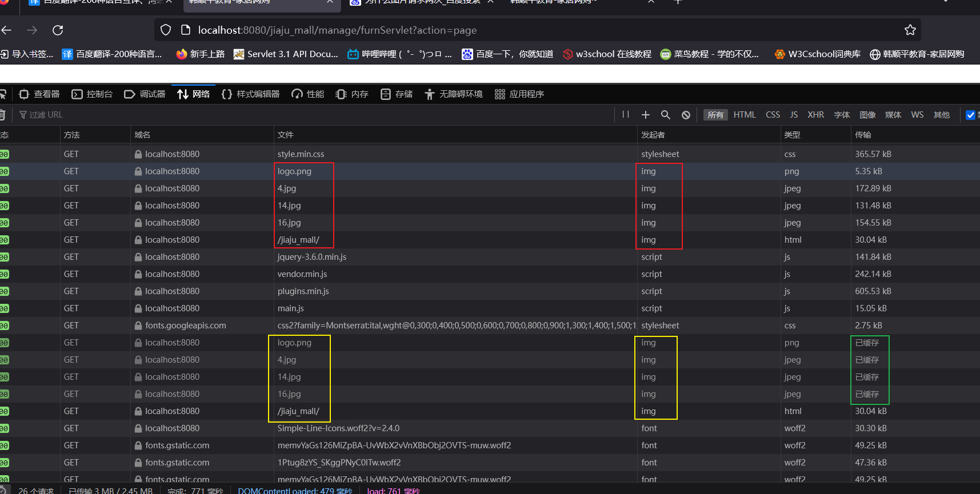Sort by the 文件 column header
The image size is (980, 494).
[x=455, y=135]
